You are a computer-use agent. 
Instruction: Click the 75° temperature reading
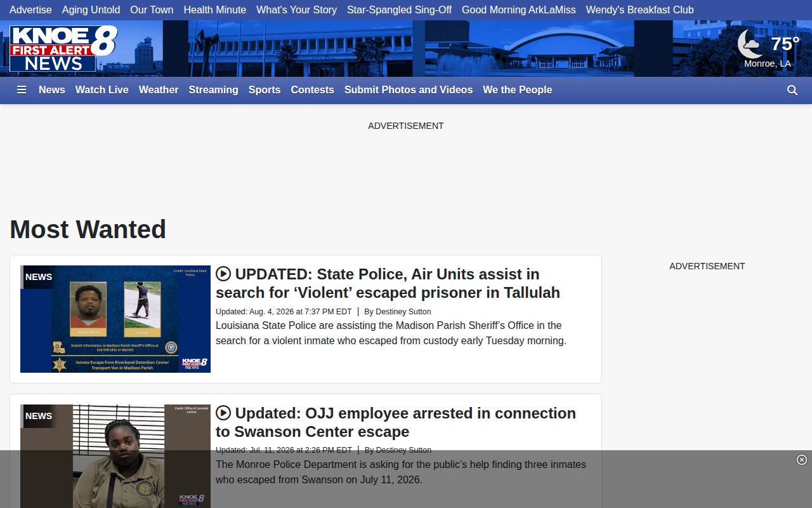point(785,44)
